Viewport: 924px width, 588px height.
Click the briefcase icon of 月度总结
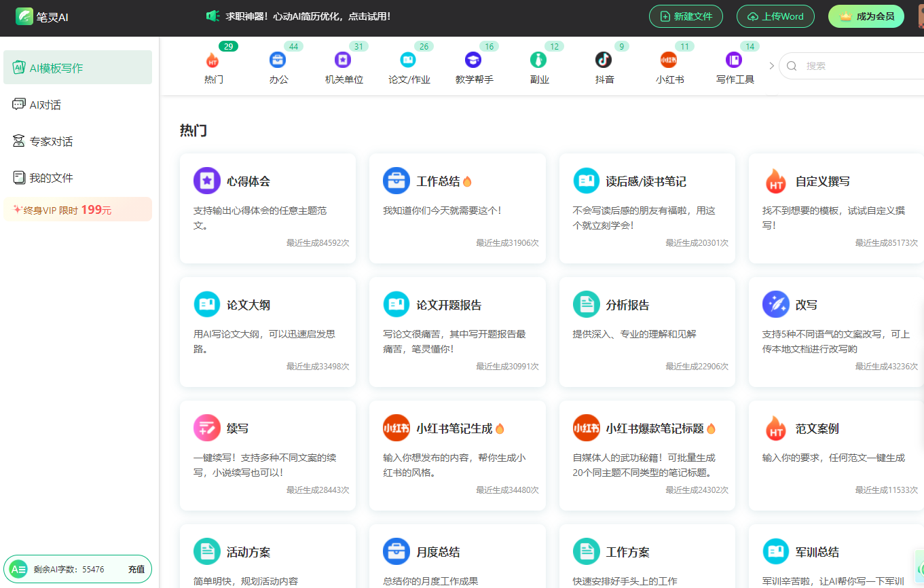[396, 551]
